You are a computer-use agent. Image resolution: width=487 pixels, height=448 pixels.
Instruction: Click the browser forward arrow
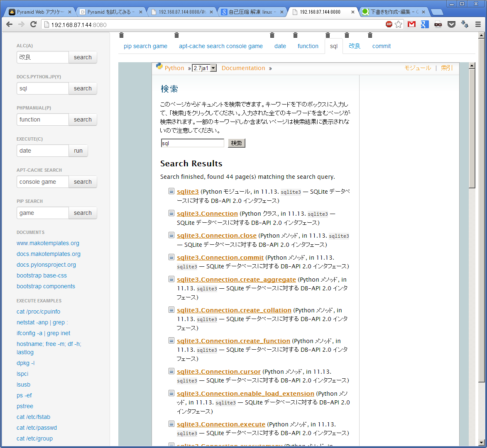[x=21, y=24]
